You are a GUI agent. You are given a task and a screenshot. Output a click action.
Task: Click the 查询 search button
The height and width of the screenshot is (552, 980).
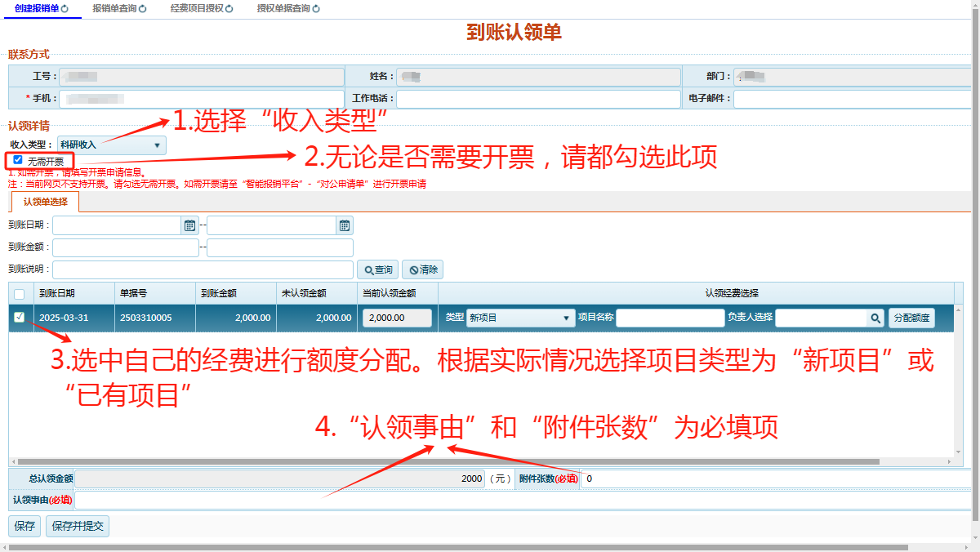click(377, 270)
